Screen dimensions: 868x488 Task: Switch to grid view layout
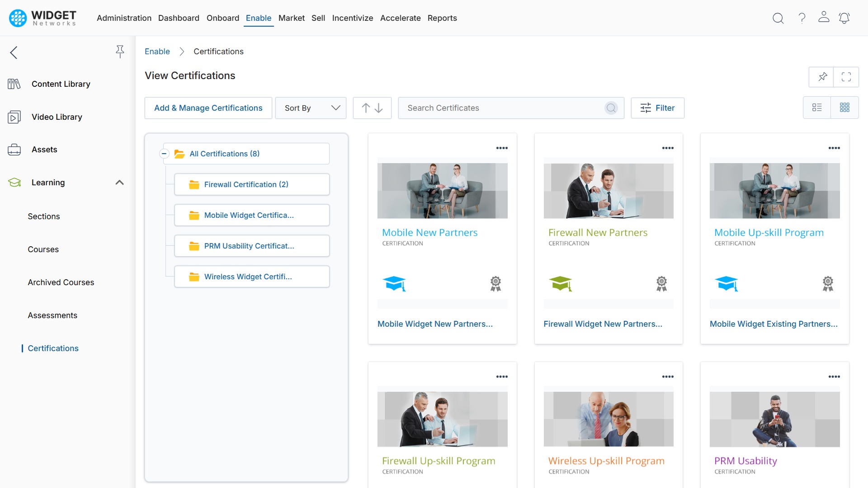(845, 108)
